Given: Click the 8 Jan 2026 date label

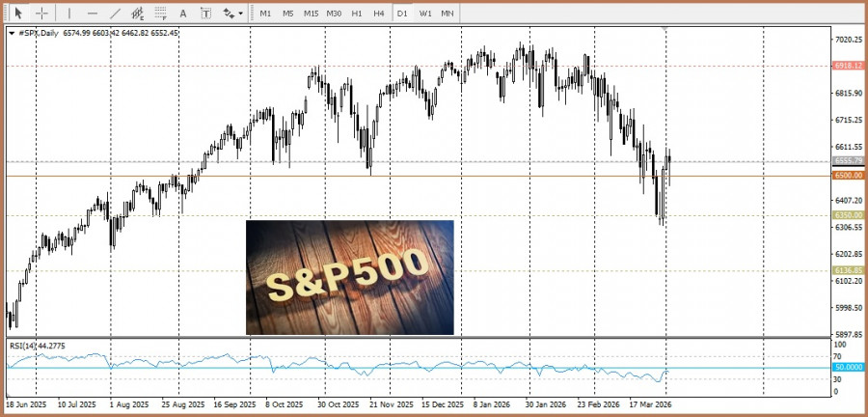Looking at the screenshot, I should pos(494,404).
